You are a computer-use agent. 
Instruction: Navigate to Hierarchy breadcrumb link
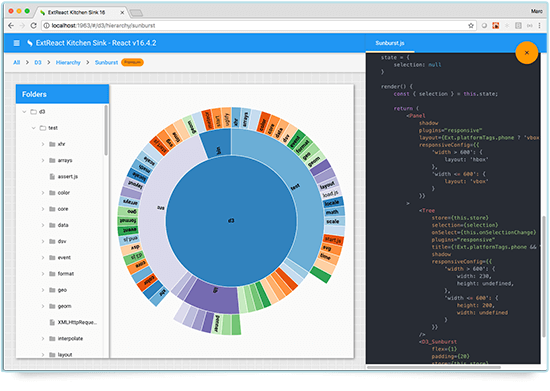(68, 62)
